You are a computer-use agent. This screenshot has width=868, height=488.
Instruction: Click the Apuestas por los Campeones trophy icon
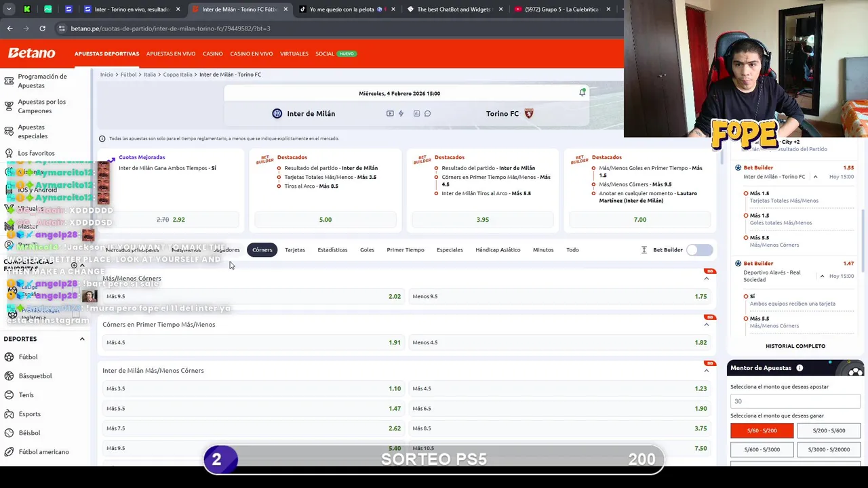pyautogui.click(x=9, y=106)
